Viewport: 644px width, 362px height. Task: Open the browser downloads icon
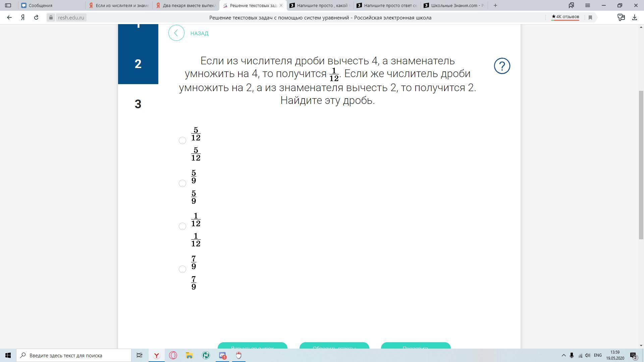click(x=634, y=17)
